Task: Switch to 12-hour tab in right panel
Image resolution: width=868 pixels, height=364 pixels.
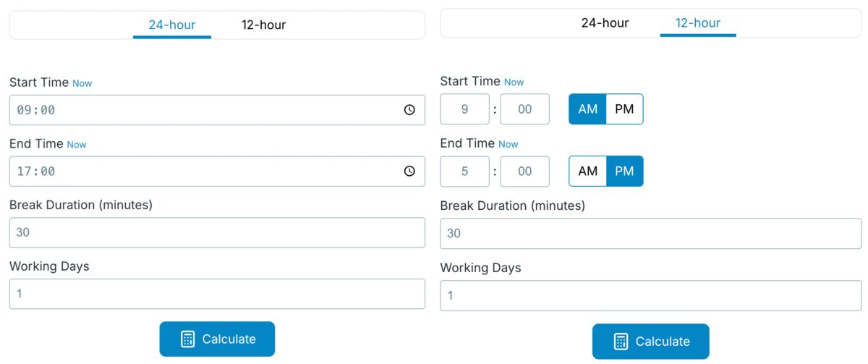Action: [697, 22]
